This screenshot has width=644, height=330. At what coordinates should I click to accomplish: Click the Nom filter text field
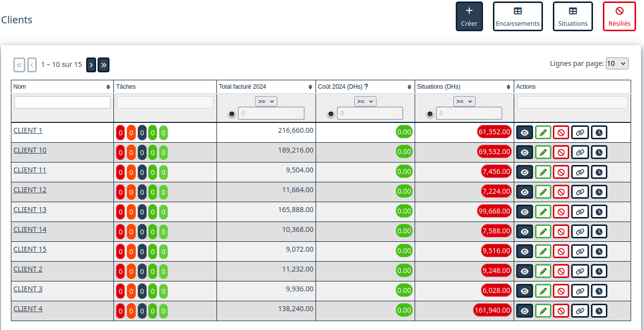pos(62,102)
